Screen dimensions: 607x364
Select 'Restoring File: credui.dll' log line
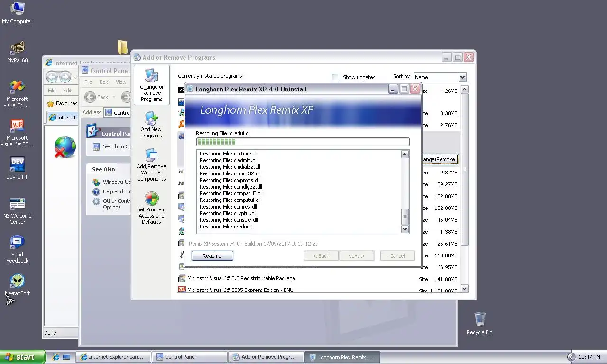point(227,227)
